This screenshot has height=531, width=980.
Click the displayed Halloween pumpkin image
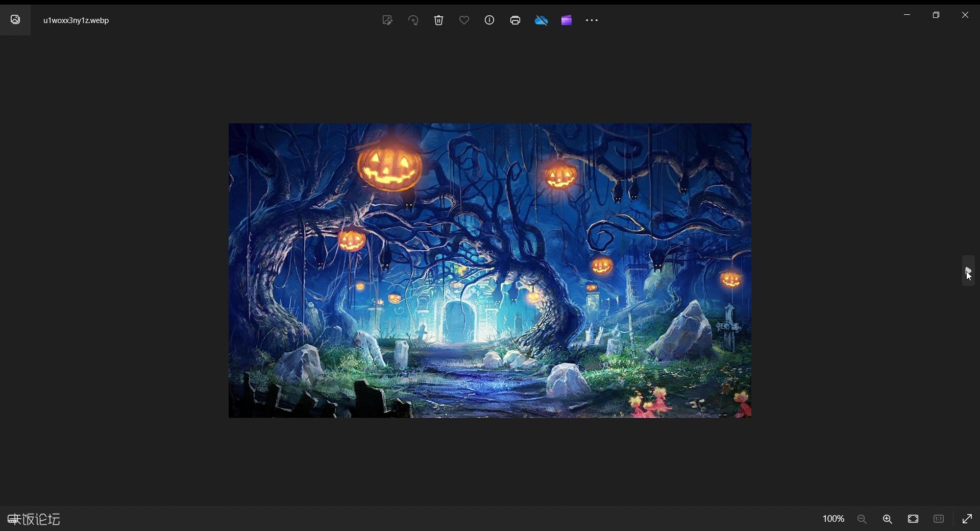(x=490, y=271)
